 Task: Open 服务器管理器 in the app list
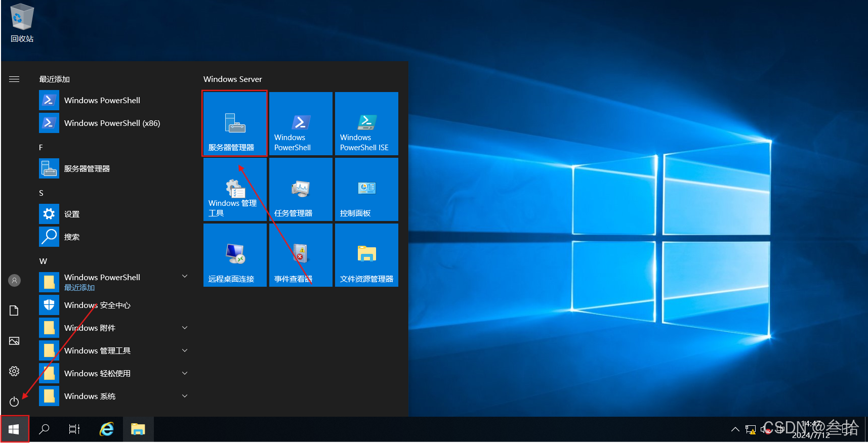(x=115, y=168)
